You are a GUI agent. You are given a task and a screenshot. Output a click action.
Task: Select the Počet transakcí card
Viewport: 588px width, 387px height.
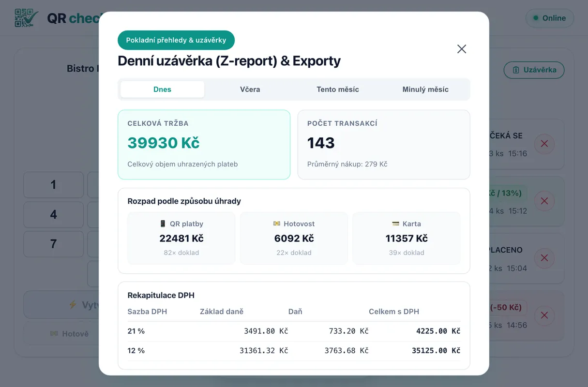[384, 145]
